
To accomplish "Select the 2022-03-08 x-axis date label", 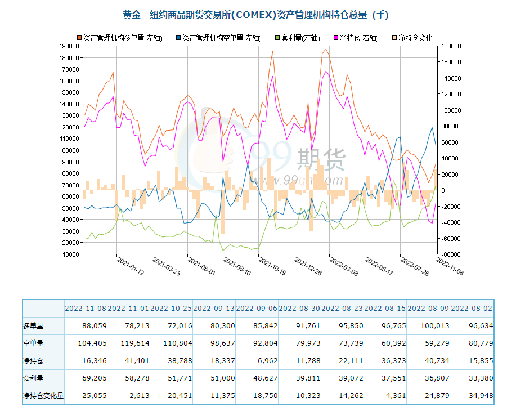I will coord(343,266).
